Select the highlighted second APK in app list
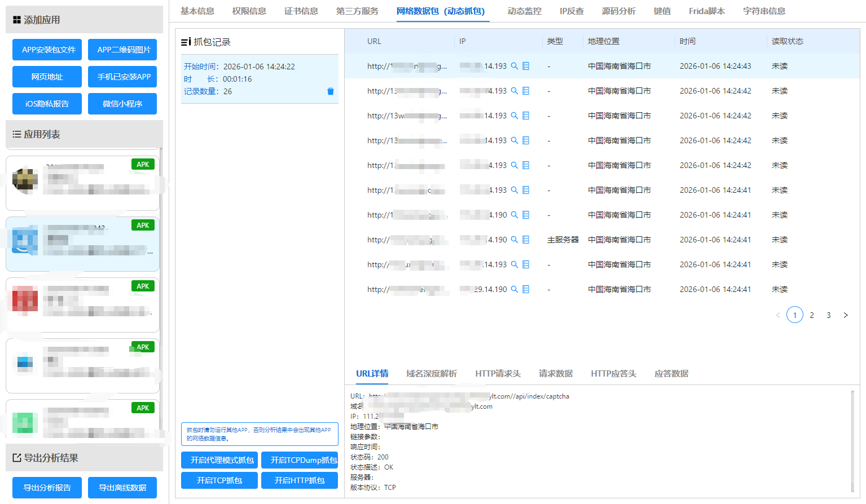866x504 pixels. click(82, 244)
